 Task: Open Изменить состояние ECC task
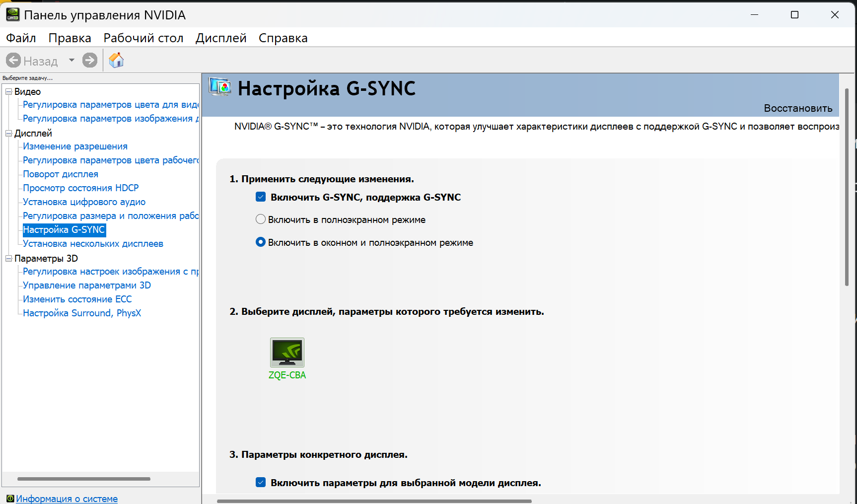(x=77, y=299)
